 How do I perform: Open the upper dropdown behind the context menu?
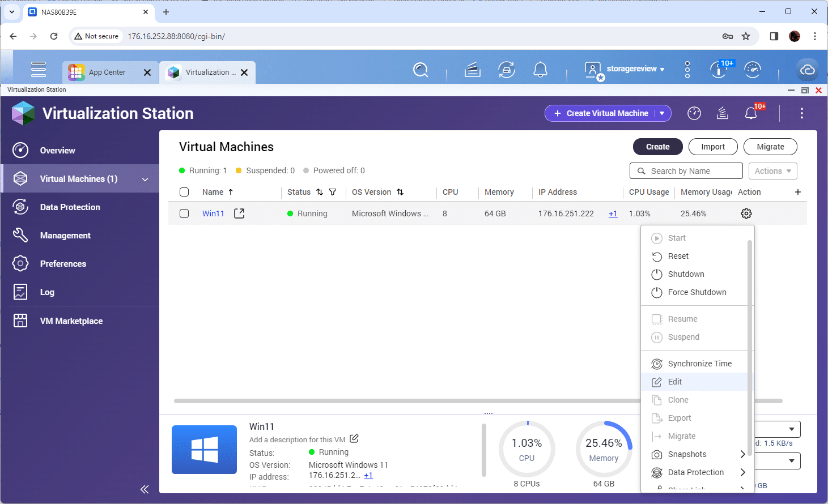792,429
